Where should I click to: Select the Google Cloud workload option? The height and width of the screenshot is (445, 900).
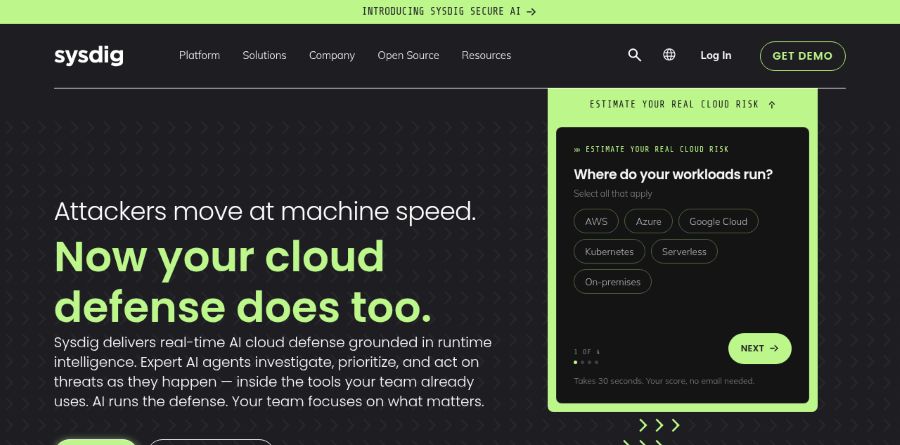(718, 221)
